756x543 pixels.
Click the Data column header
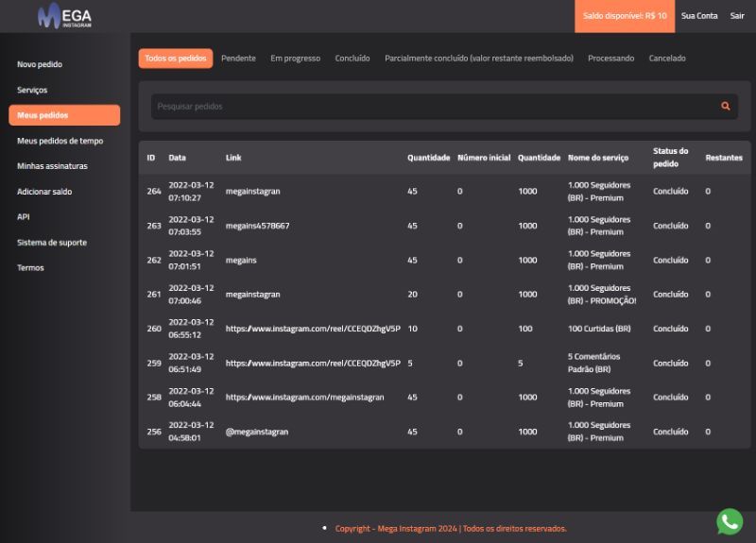click(x=177, y=158)
